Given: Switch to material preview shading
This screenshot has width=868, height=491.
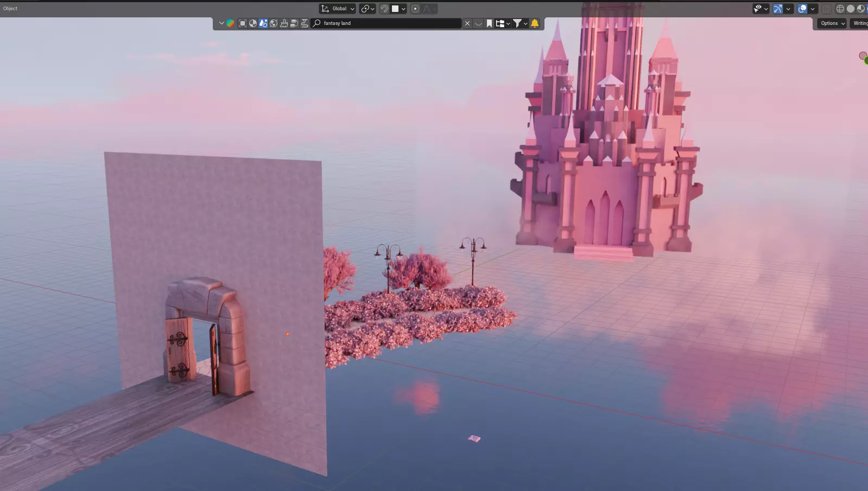Looking at the screenshot, I should tap(861, 9).
